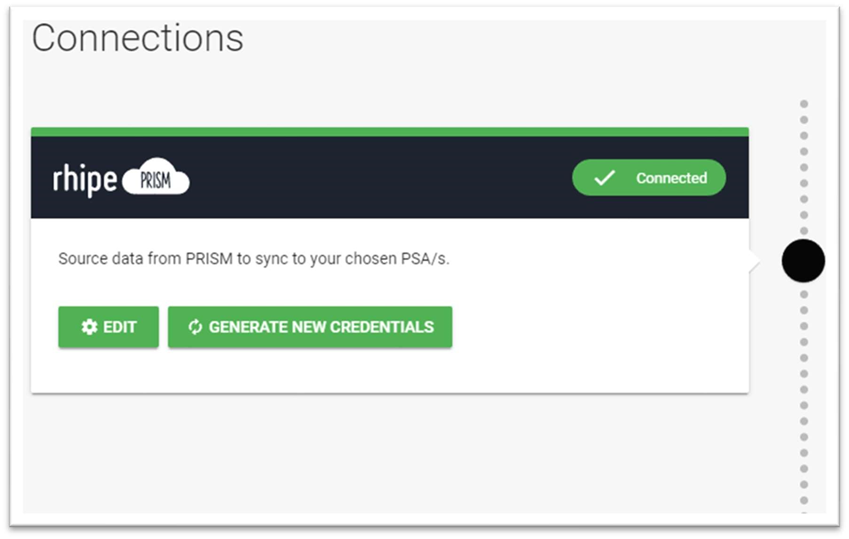Click the green Connected status pill
849x539 pixels.
649,178
